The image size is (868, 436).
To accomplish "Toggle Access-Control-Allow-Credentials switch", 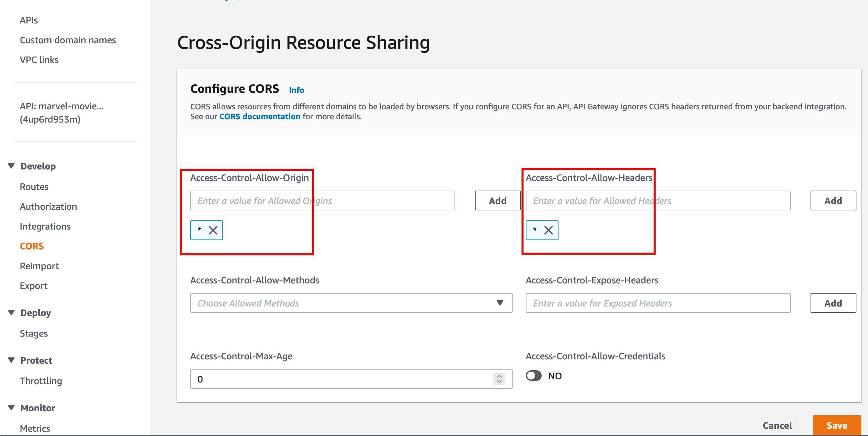I will (534, 376).
